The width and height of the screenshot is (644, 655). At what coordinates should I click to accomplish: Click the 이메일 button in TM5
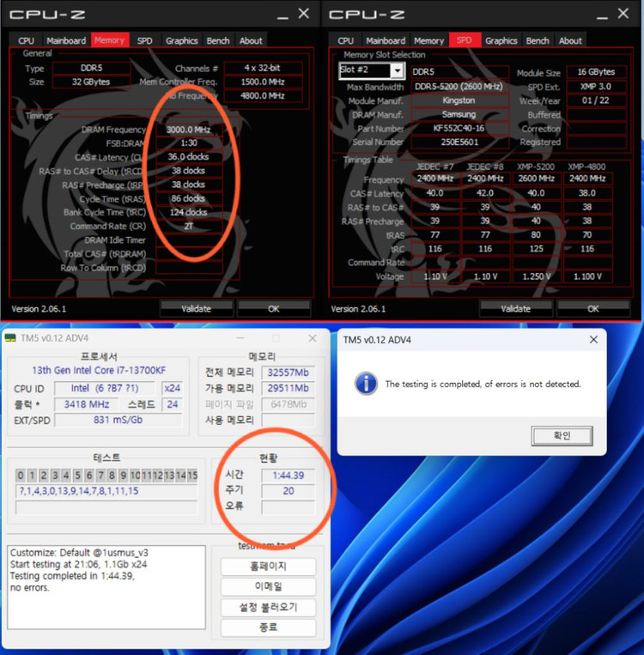(268, 586)
